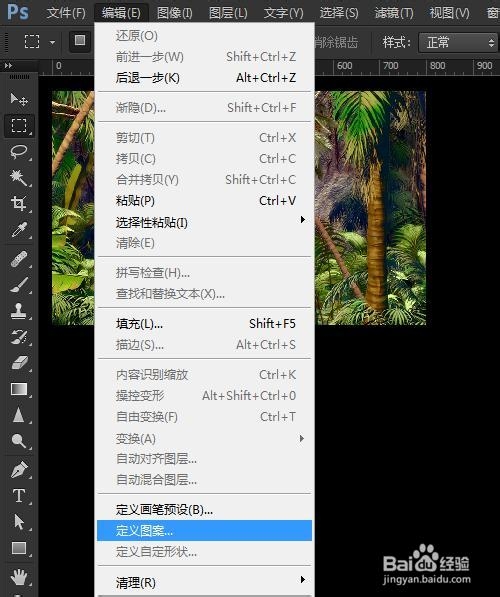Select the Hand tool
500x597 pixels.
(19, 576)
